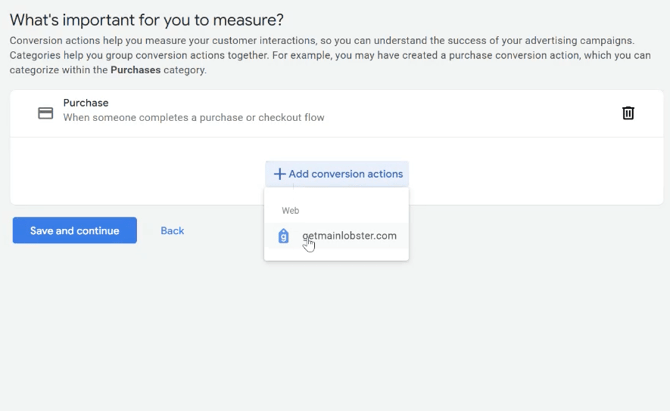
Task: Go back using the Back link
Action: coord(172,231)
